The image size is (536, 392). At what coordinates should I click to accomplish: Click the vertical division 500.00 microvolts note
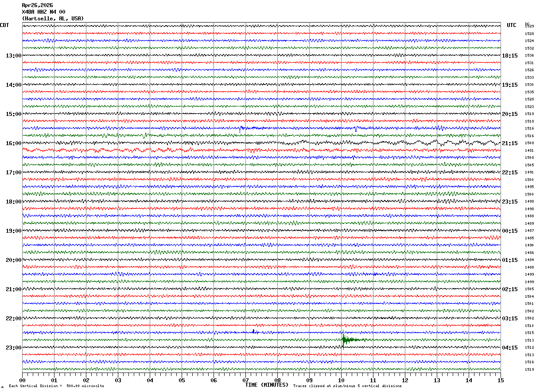pyautogui.click(x=57, y=386)
